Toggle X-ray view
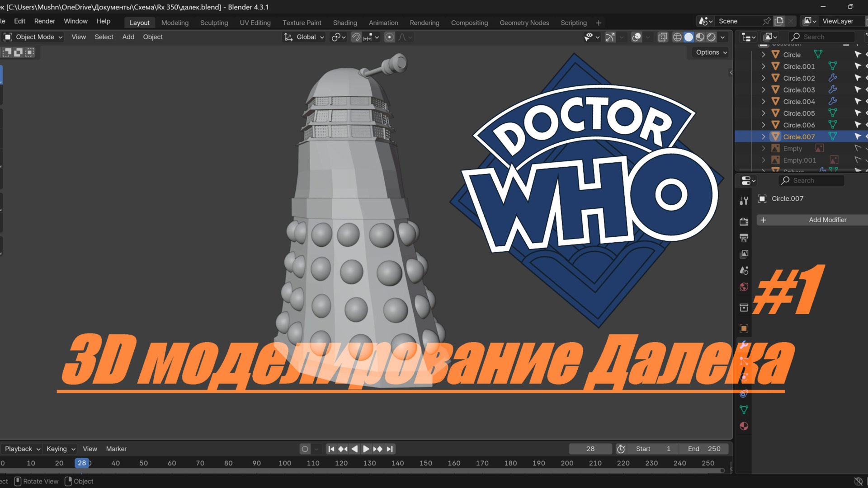868x488 pixels. pos(663,37)
